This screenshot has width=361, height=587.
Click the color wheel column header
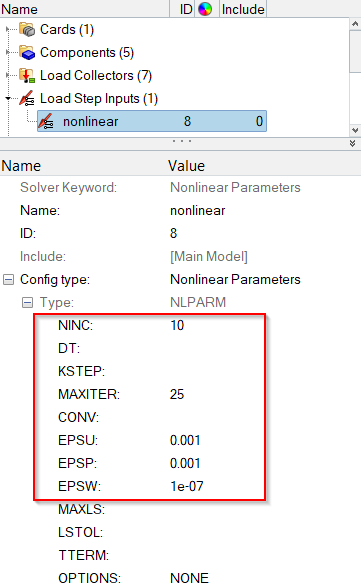click(x=205, y=9)
